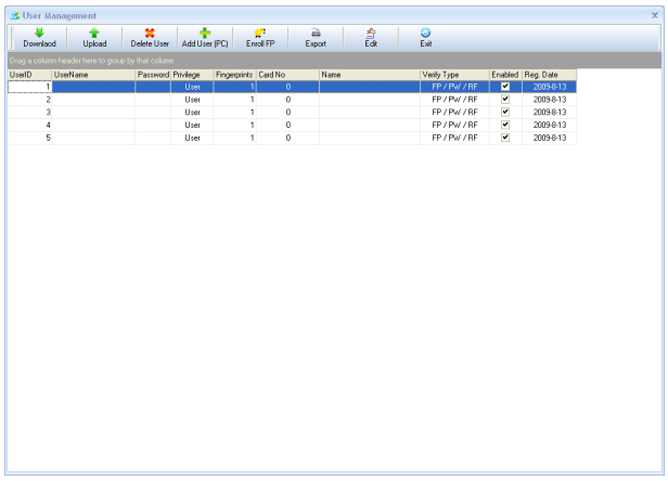Click Reg. Date cell of user 5
The height and width of the screenshot is (481, 668).
pos(550,138)
